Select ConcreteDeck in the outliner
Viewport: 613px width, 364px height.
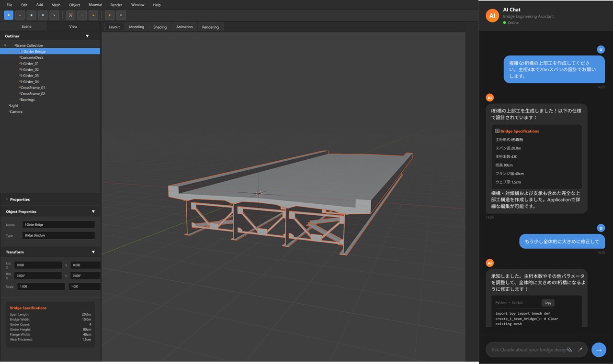[x=32, y=57]
